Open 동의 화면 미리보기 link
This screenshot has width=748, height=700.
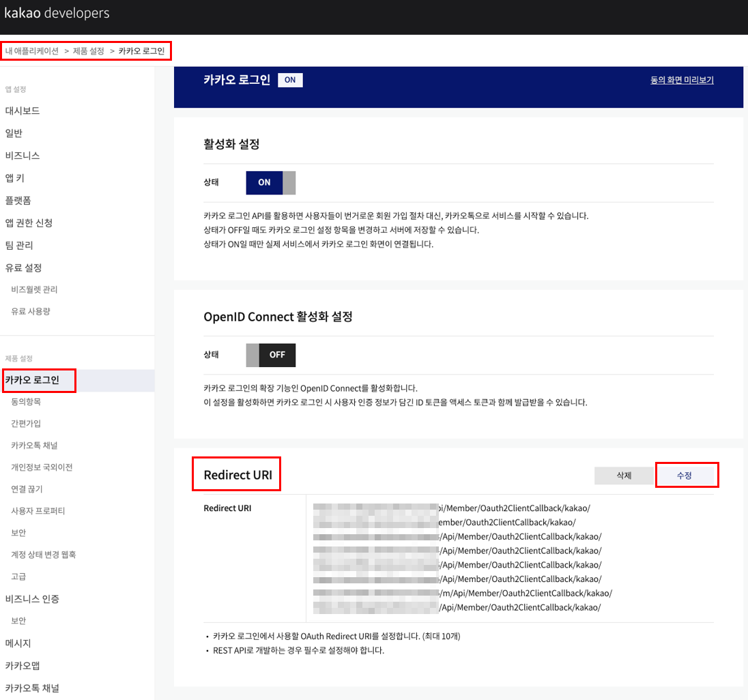pyautogui.click(x=682, y=80)
